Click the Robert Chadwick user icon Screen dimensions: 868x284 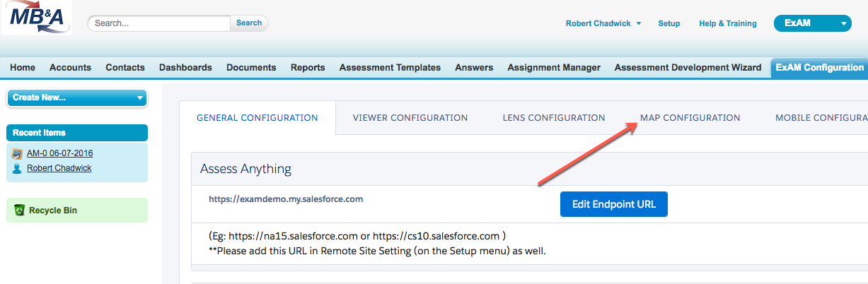pos(17,168)
